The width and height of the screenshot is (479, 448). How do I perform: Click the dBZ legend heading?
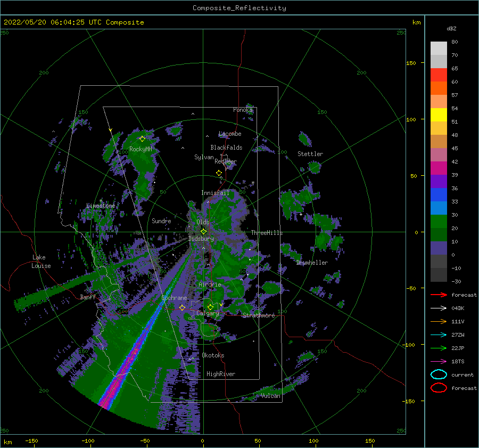pyautogui.click(x=451, y=28)
